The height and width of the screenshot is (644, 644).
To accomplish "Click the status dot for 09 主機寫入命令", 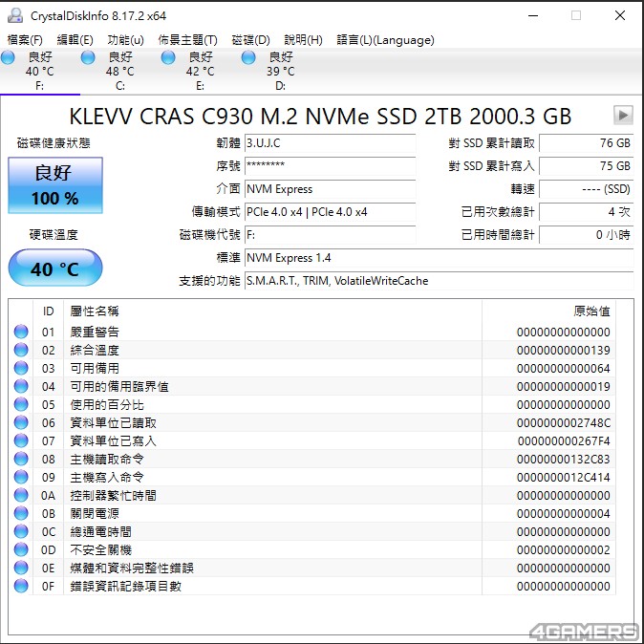I will tap(21, 477).
